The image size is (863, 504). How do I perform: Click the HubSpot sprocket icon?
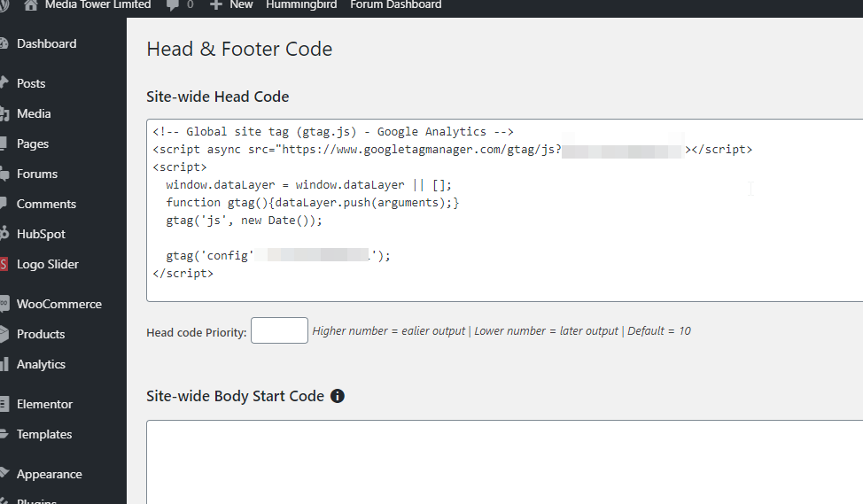(x=4, y=234)
